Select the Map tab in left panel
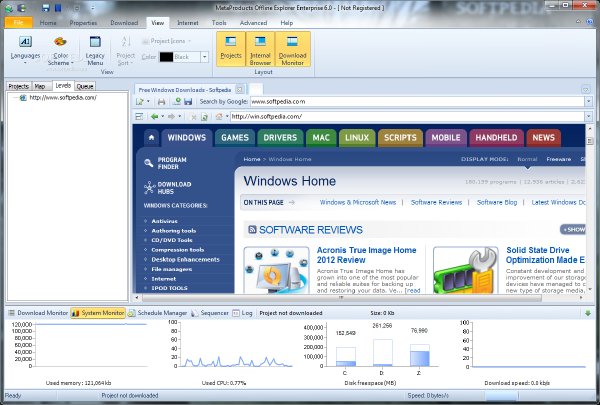This screenshot has width=600, height=405. [40, 86]
